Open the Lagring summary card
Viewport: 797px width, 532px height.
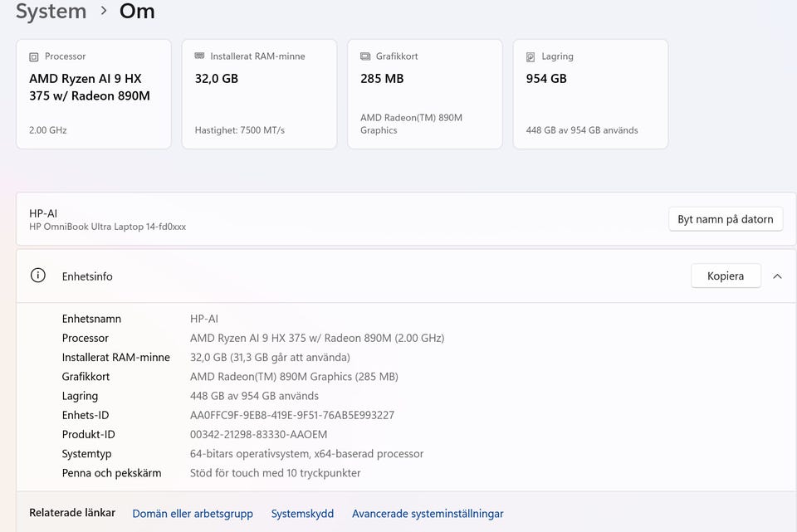pyautogui.click(x=590, y=94)
